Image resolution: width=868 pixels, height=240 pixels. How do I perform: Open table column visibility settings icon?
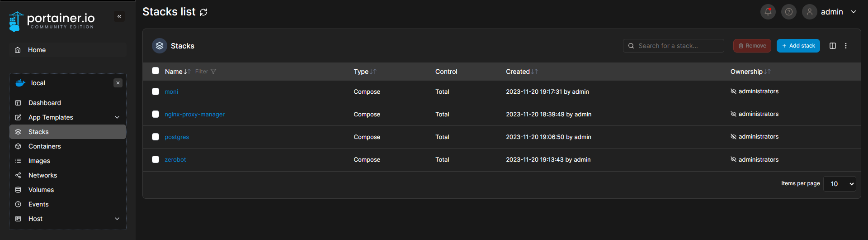pos(832,46)
